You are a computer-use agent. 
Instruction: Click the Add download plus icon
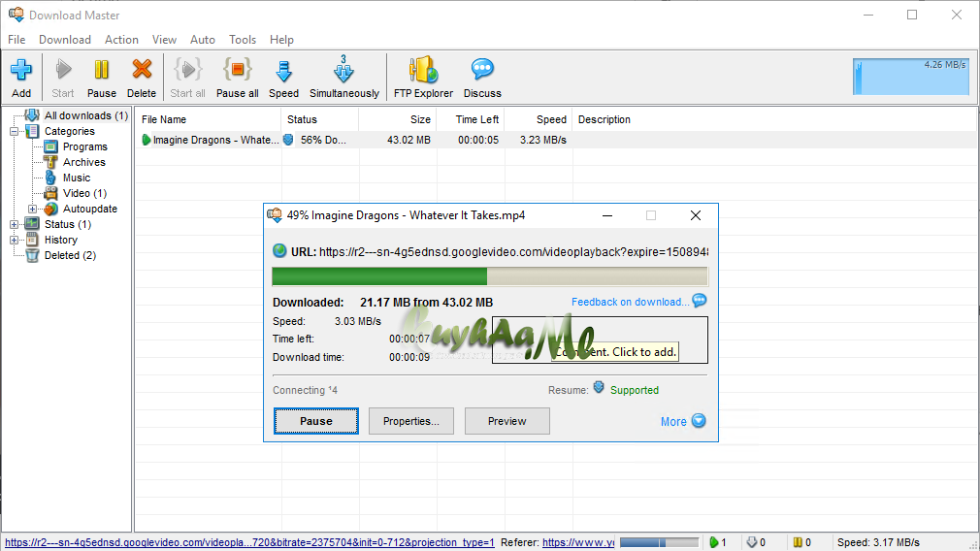21,70
